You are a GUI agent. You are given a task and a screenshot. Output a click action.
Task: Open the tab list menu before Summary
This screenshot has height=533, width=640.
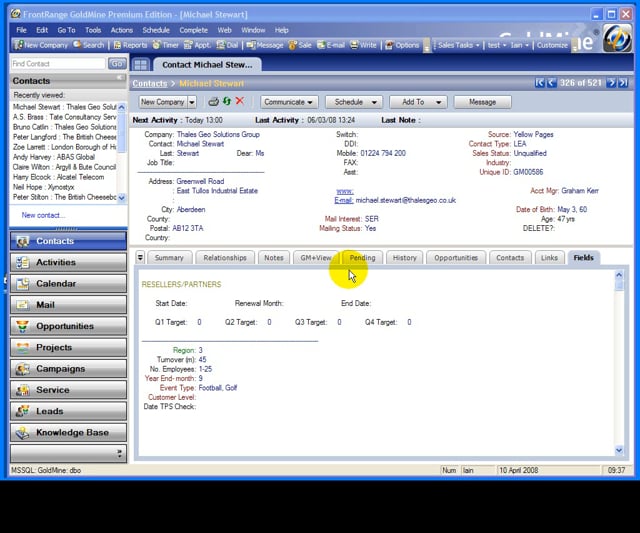click(x=140, y=258)
